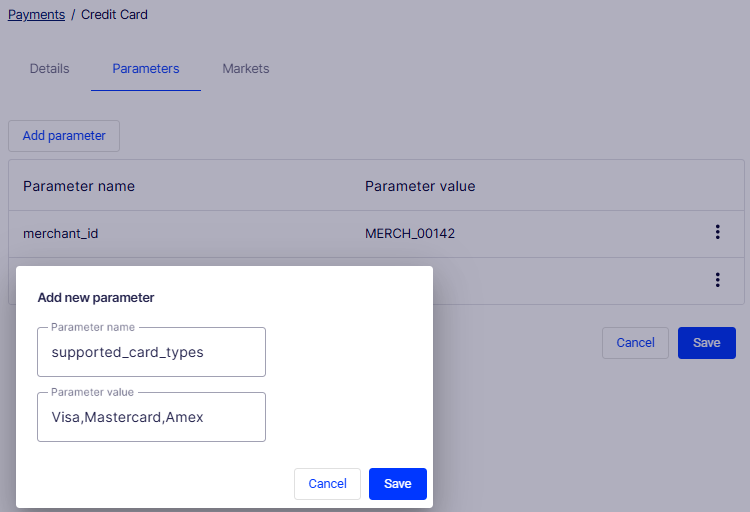
Task: Save the page next to the page Cancel
Action: tap(706, 343)
